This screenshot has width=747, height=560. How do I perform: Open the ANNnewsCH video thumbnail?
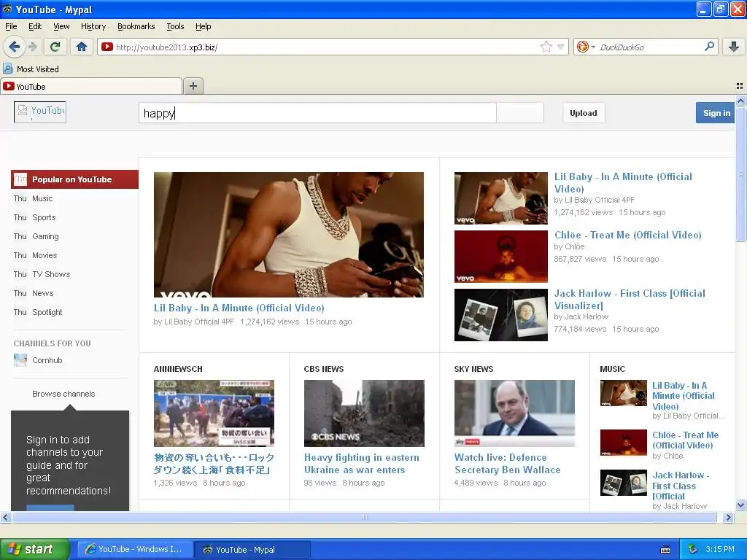click(x=214, y=413)
